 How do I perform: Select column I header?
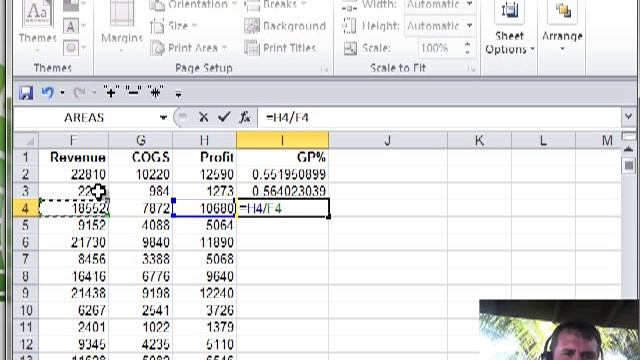pyautogui.click(x=282, y=140)
